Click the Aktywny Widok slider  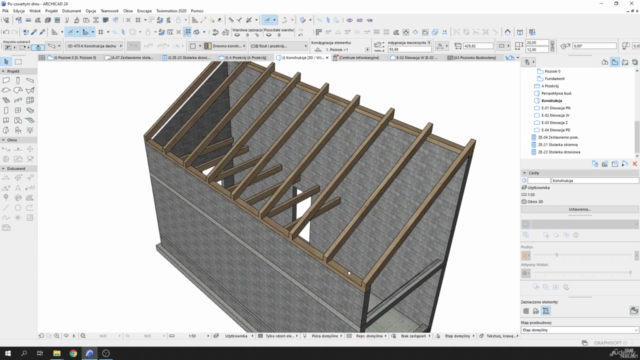(x=583, y=273)
